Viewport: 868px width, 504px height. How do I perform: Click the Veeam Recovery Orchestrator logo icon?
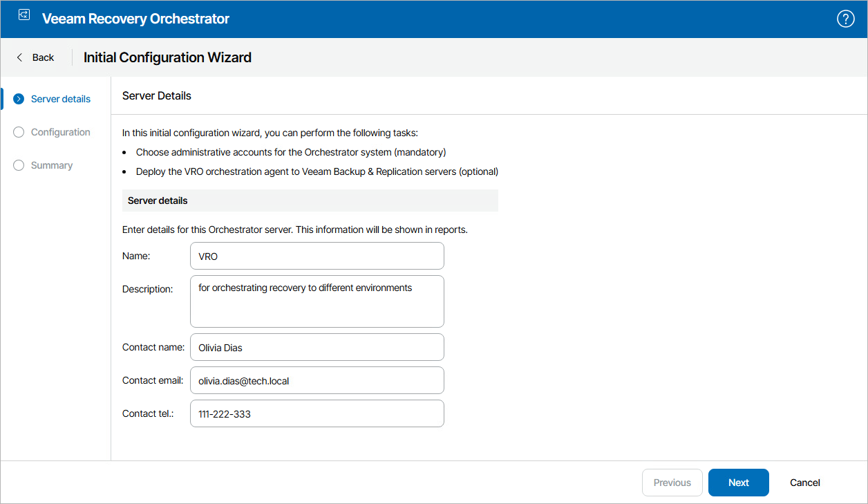click(24, 15)
